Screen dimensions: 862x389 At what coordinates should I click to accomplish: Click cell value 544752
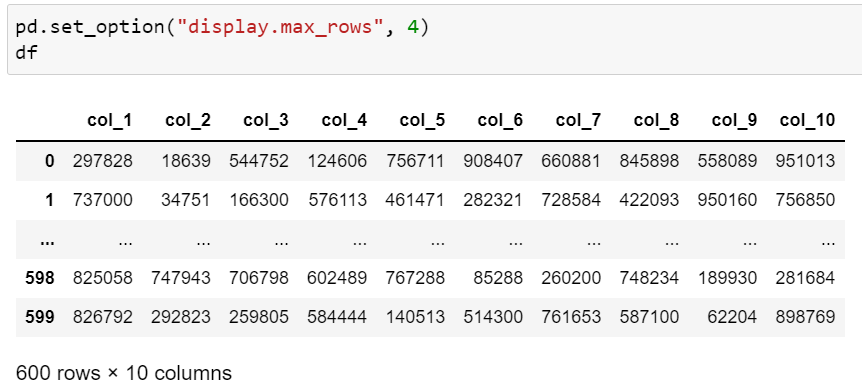[x=258, y=161]
